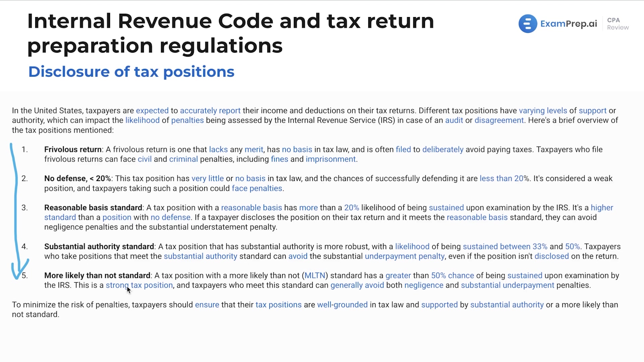Click the highlighted word 'imprisonment'
Viewport: 644px width, 362px height.
click(331, 159)
